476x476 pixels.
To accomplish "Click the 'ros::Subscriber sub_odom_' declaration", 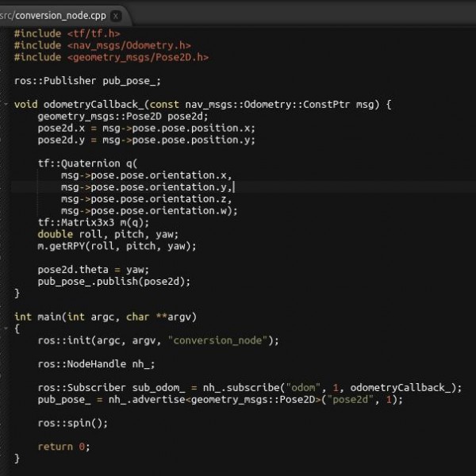I will click(x=111, y=388).
